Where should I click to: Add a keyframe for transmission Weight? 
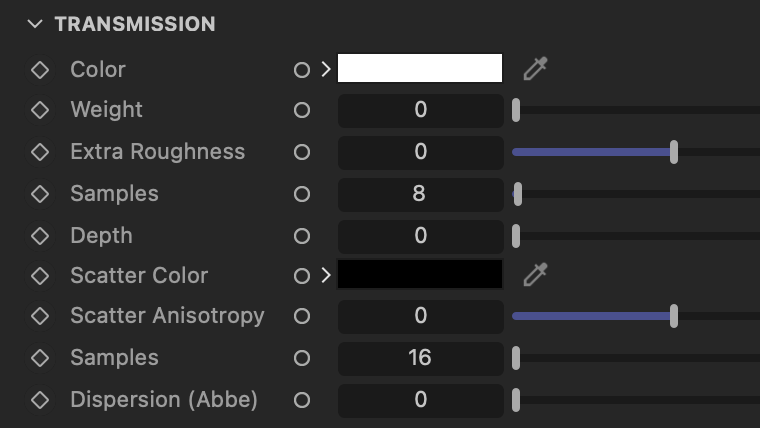40,110
